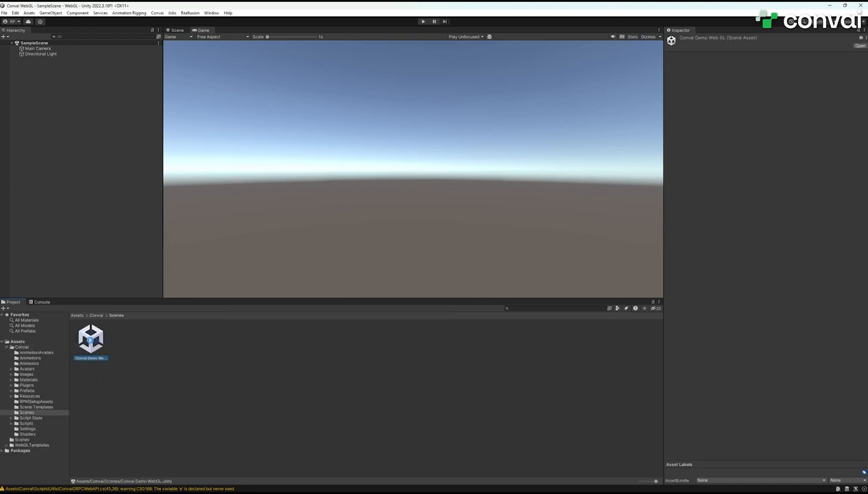The image size is (868, 494).
Task: Click the Pause button in toolbar
Action: [x=434, y=21]
